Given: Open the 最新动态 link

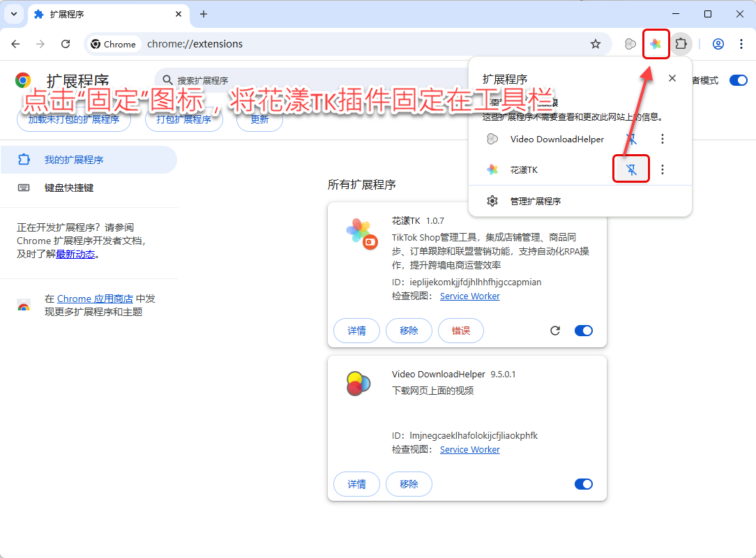Looking at the screenshot, I should pos(75,254).
